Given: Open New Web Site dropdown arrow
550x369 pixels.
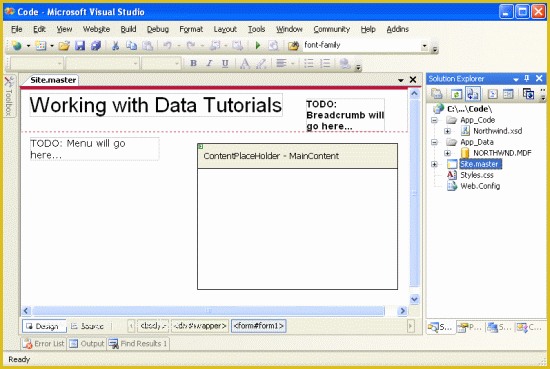Looking at the screenshot, I should pos(28,46).
